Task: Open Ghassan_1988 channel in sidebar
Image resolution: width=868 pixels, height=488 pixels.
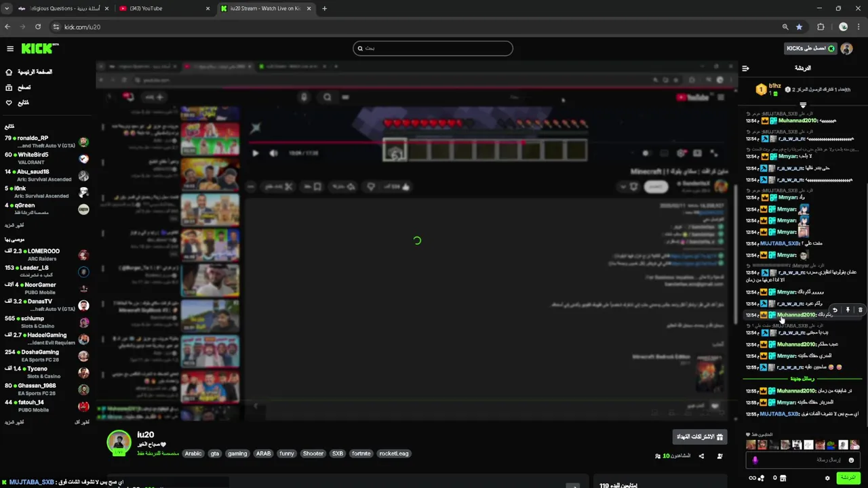Action: [47, 389]
